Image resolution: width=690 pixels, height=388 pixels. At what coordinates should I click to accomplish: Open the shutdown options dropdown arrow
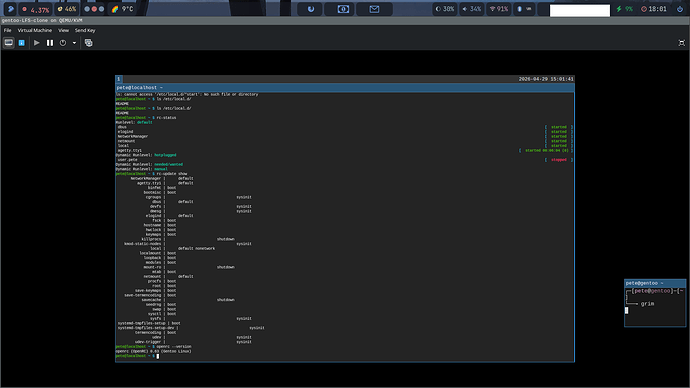pos(74,43)
